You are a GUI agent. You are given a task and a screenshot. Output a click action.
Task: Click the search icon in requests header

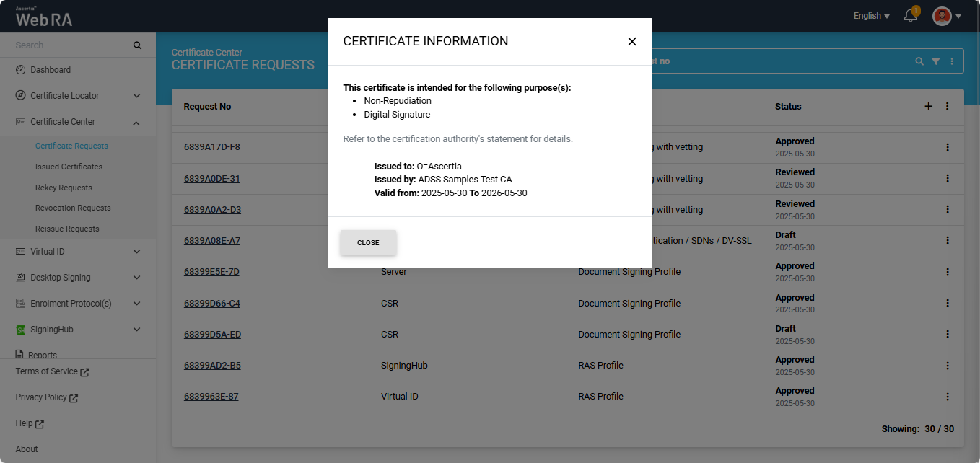click(919, 61)
